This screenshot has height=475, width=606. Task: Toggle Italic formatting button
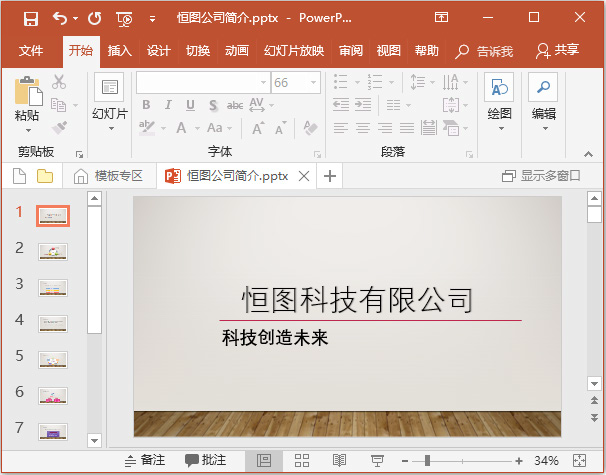click(168, 105)
